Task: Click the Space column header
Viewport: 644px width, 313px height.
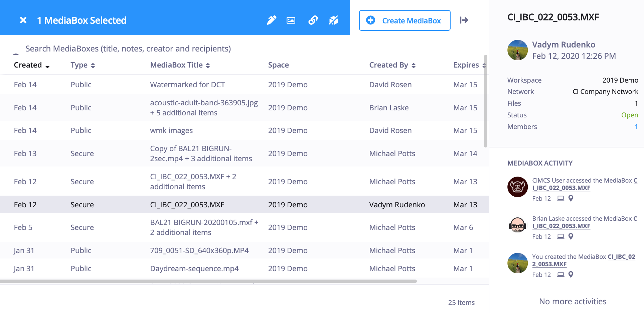Action: [278, 65]
